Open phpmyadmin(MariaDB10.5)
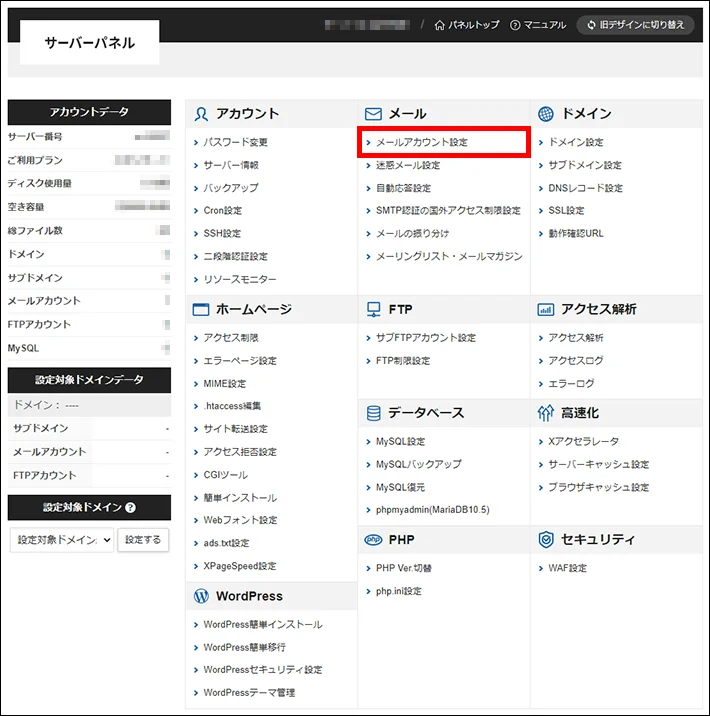Screen dimensions: 710x716 pos(432,510)
